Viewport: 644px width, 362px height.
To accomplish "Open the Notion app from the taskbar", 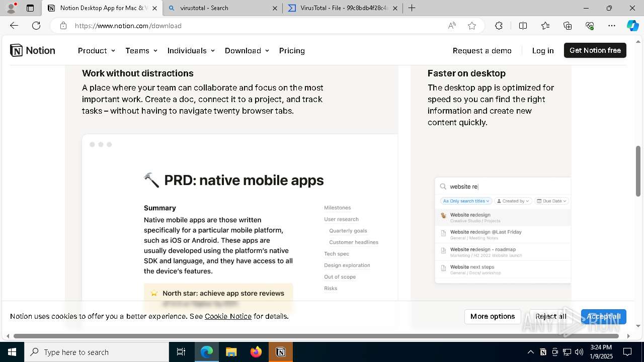I will (x=281, y=352).
